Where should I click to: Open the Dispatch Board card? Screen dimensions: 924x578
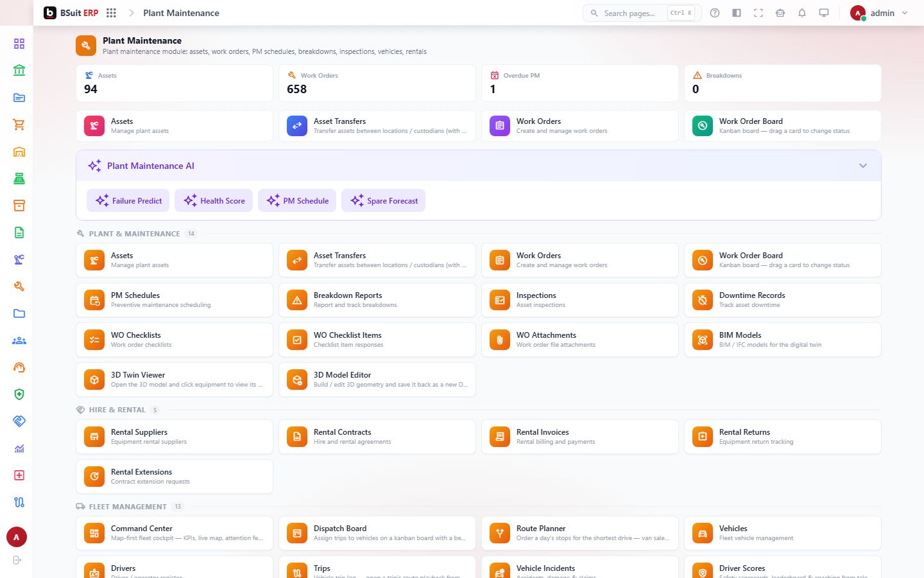(377, 533)
